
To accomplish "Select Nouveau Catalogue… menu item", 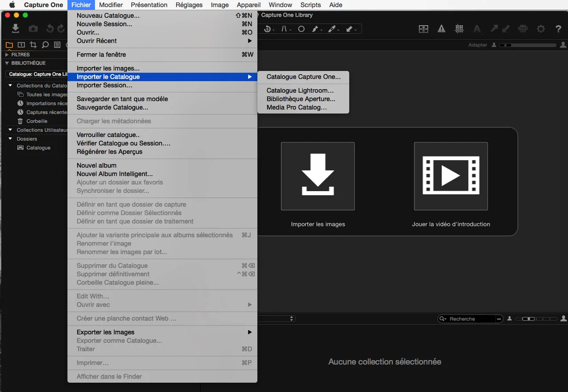I will (162, 16).
